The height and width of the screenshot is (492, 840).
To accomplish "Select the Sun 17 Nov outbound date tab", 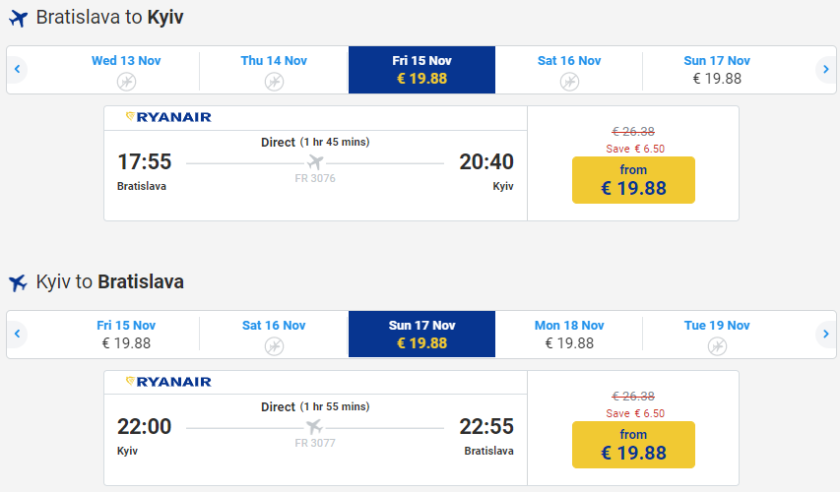I will coord(716,70).
